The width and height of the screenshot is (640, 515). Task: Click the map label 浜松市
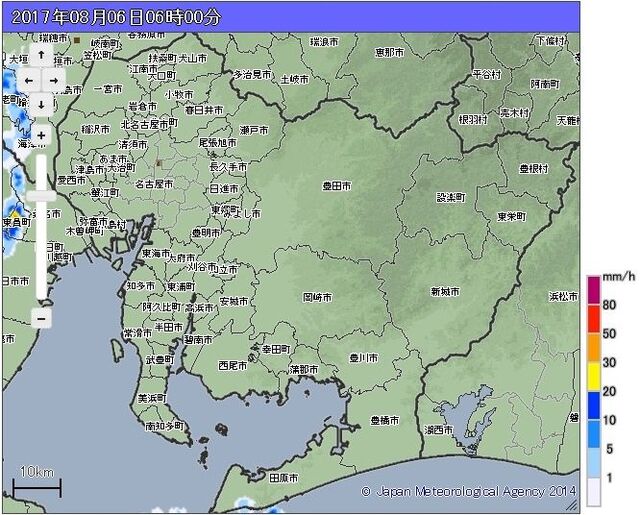pos(564,297)
